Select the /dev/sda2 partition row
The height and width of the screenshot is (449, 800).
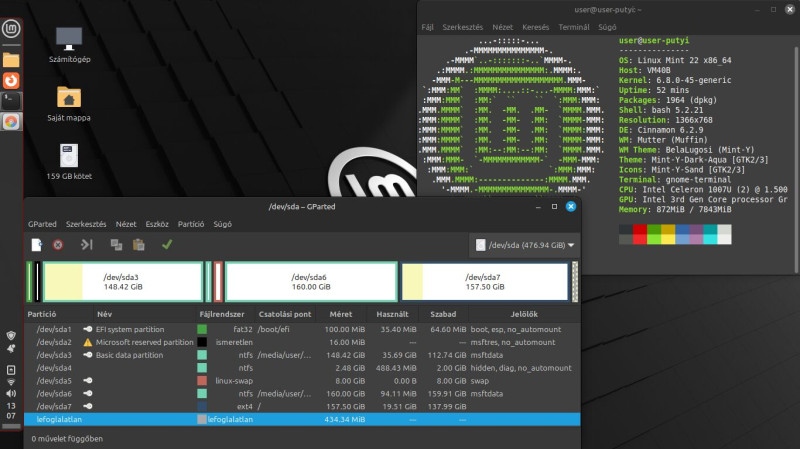pyautogui.click(x=303, y=342)
